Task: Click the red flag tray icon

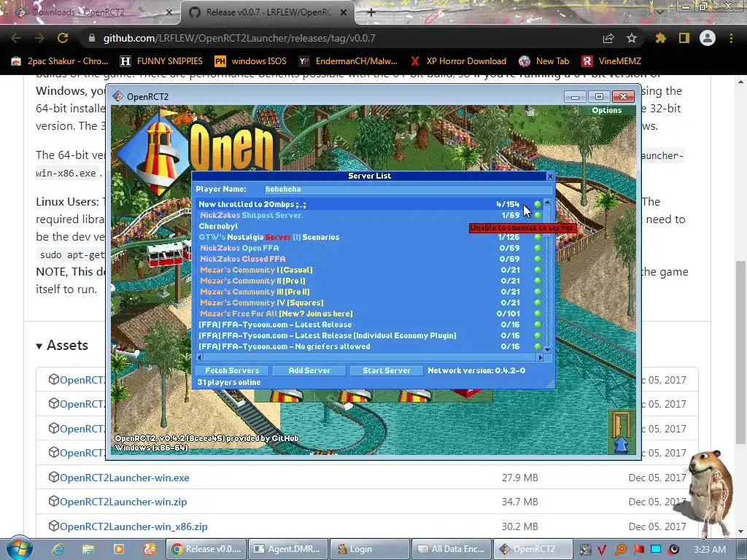Action: click(638, 550)
